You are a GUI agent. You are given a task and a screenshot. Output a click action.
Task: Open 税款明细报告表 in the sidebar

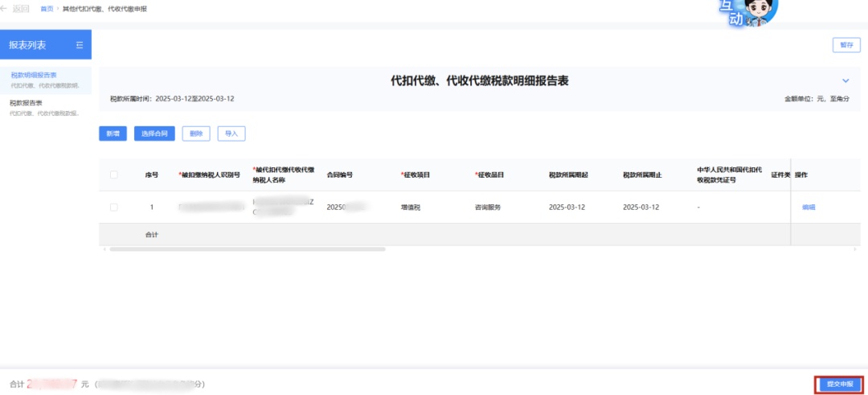point(45,80)
